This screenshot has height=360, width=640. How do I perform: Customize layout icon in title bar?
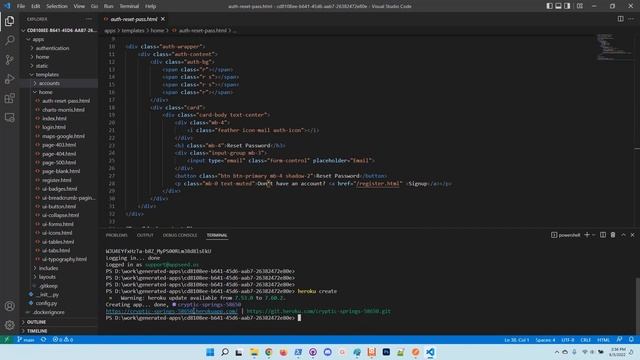coord(580,6)
